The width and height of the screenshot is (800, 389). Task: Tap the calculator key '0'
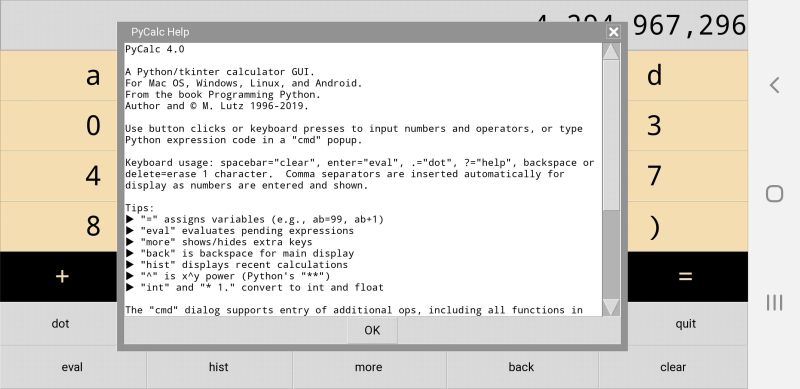(59, 126)
